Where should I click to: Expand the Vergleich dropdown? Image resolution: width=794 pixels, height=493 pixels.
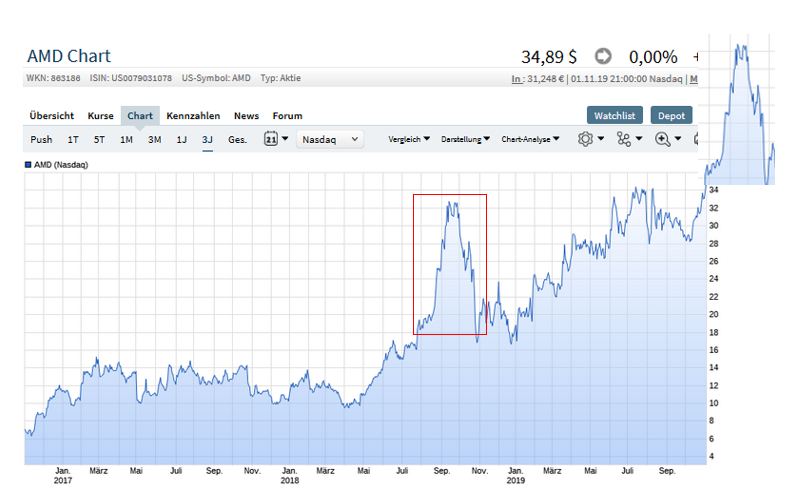(x=409, y=139)
